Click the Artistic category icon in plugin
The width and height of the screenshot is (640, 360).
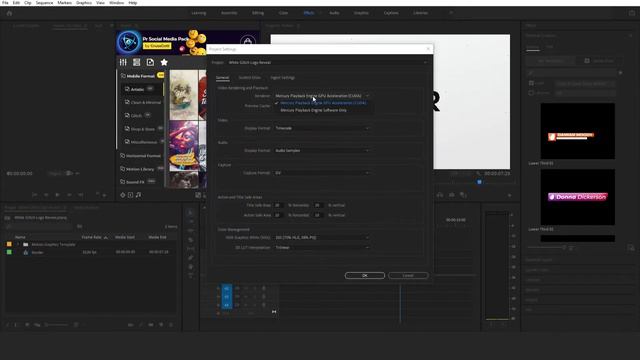tap(127, 89)
